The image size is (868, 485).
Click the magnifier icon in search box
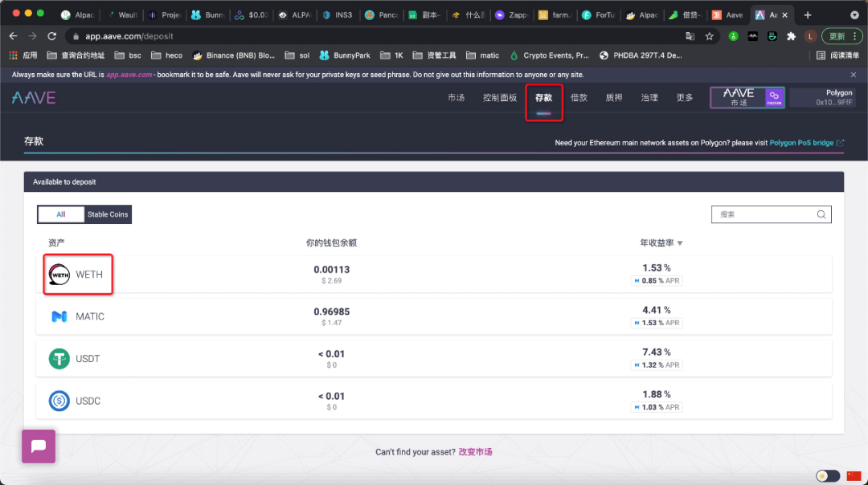[821, 214]
